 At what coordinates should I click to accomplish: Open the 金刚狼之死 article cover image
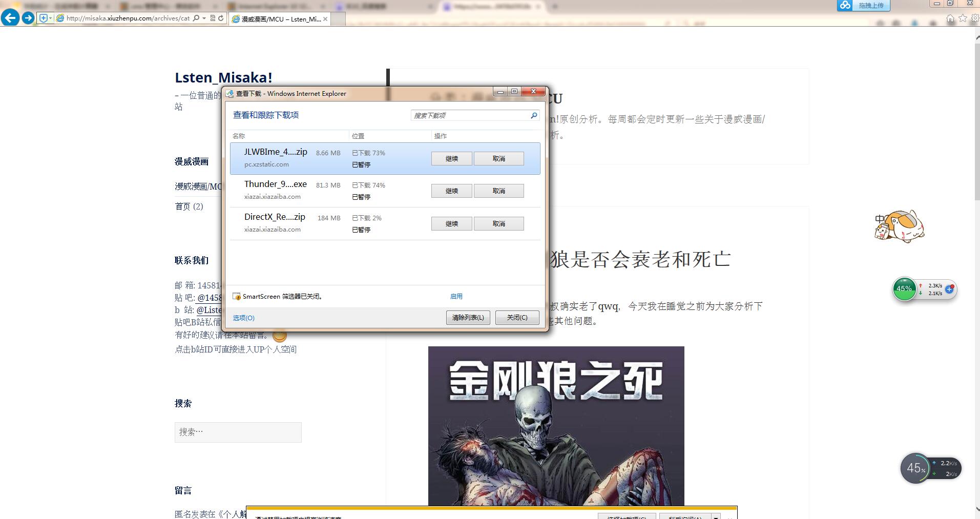tap(556, 426)
